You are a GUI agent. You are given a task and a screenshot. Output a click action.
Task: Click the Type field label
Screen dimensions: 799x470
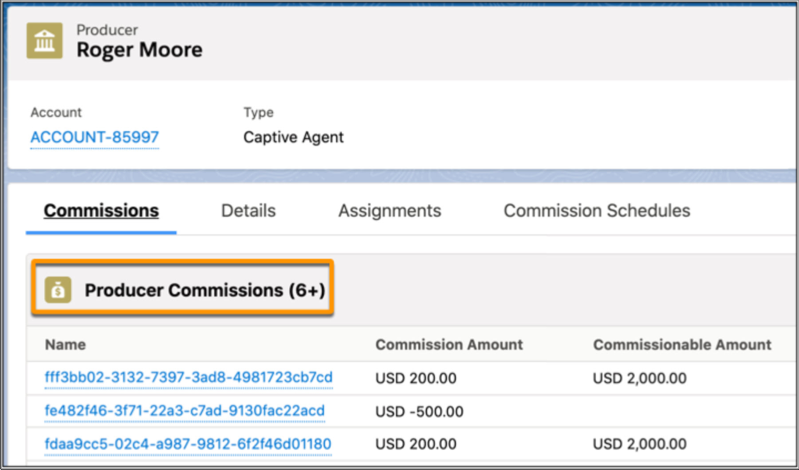pos(258,113)
